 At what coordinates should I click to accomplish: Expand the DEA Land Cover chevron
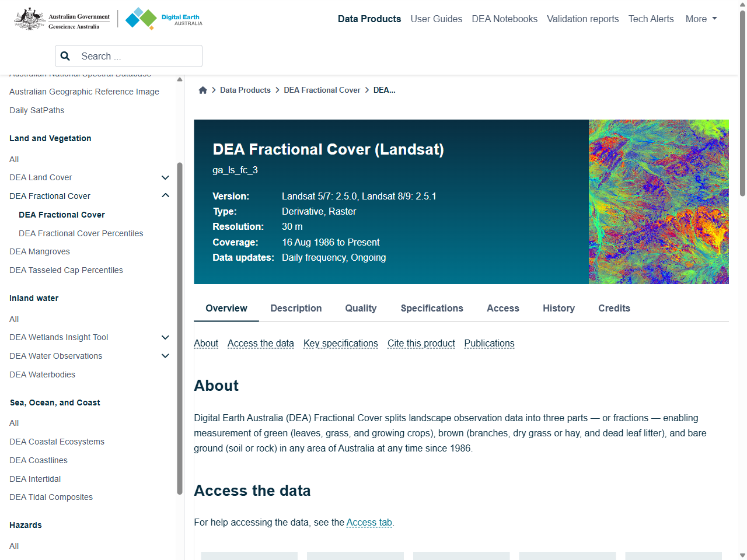click(165, 177)
